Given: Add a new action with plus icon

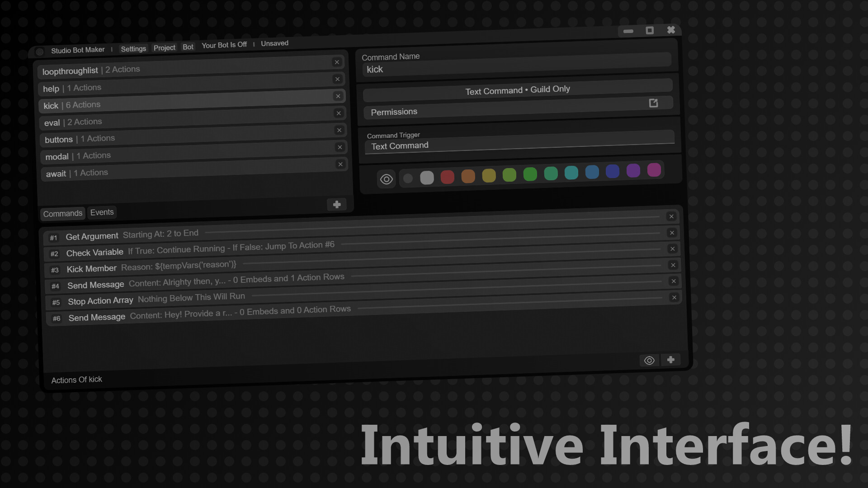Looking at the screenshot, I should (671, 360).
